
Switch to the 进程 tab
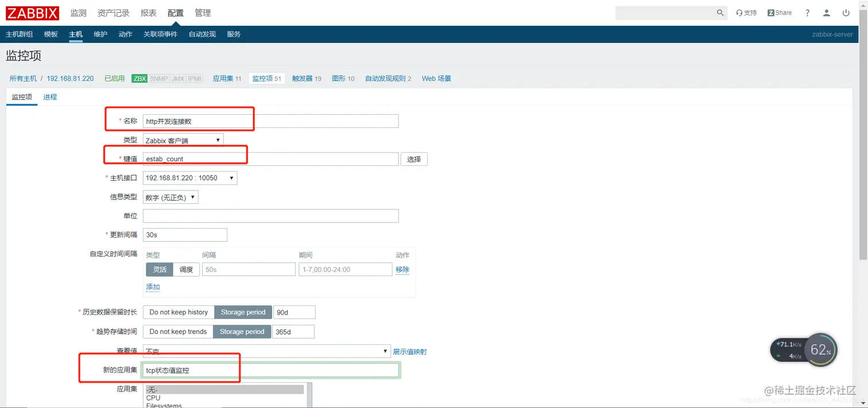[50, 97]
